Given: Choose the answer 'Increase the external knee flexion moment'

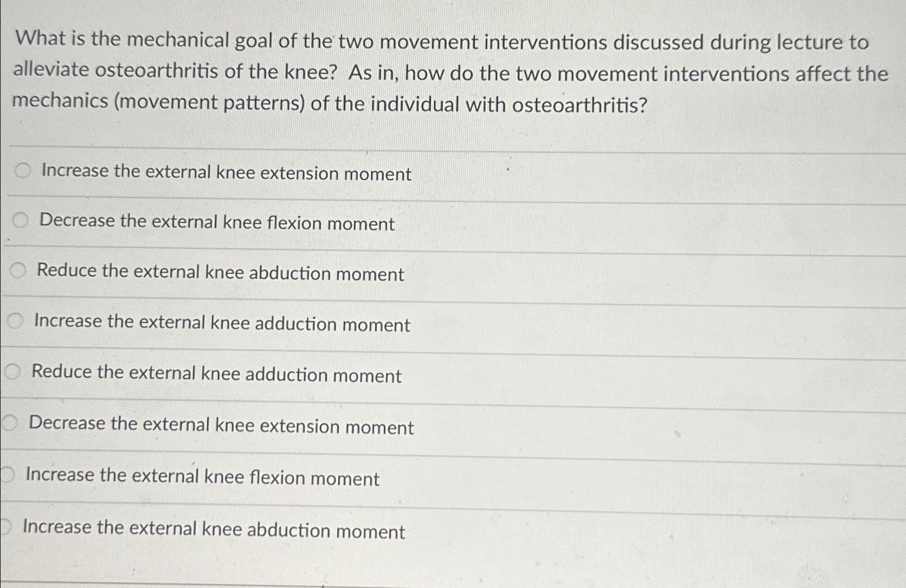Looking at the screenshot, I should (202, 476).
